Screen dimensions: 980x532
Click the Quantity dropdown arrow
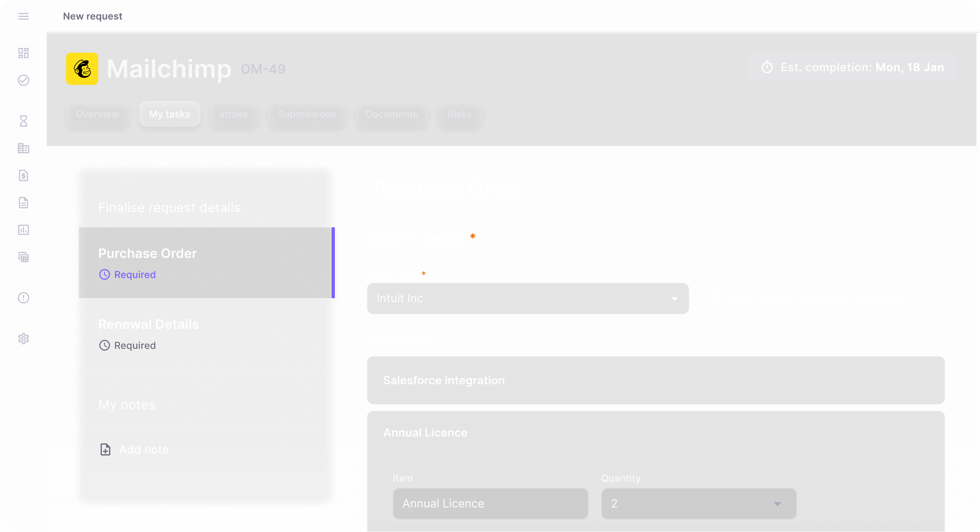pos(778,504)
